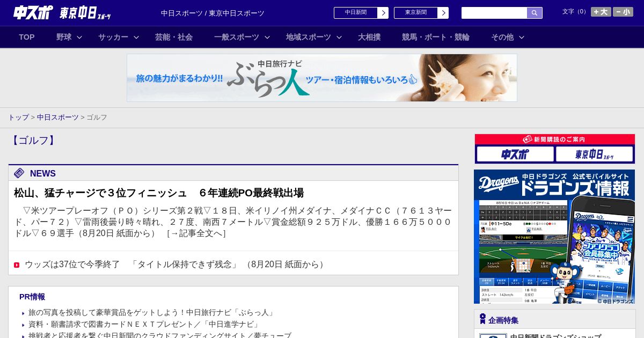
Task: Open the 大相撲 menu item
Action: click(x=369, y=37)
